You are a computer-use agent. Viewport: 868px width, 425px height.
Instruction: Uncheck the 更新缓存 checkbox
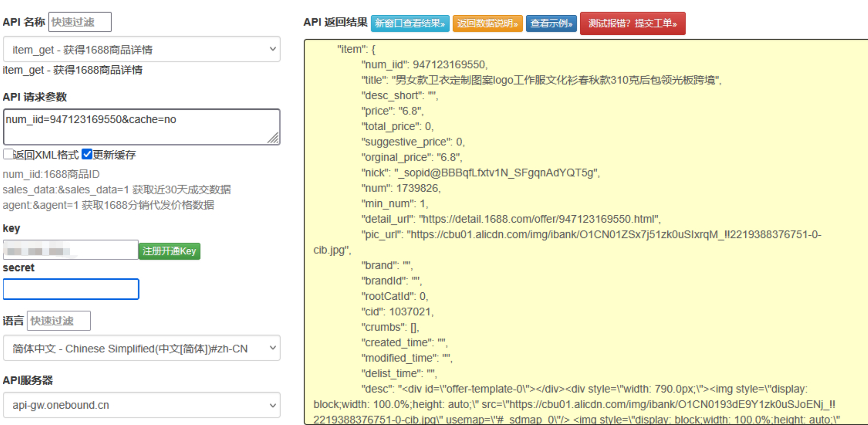click(87, 154)
